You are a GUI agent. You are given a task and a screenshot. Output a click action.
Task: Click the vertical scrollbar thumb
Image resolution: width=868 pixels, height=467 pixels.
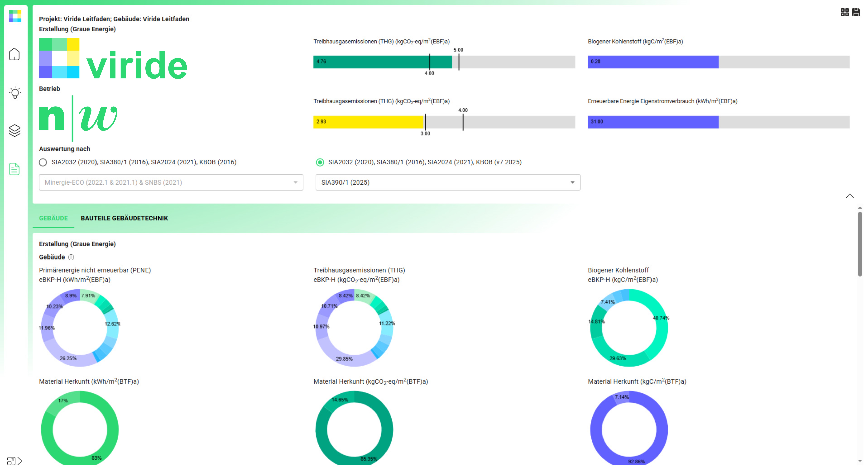860,244
